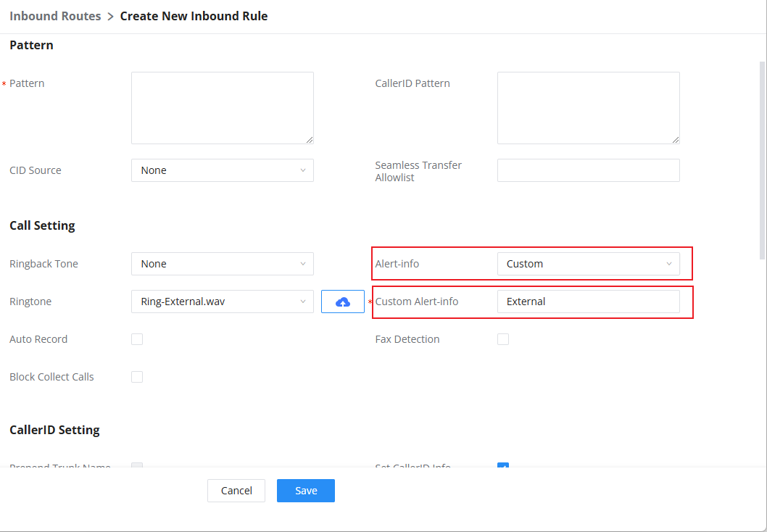Screen dimensions: 767x532
Task: Click the Seamless Transfer Allowlist field
Action: (589, 170)
